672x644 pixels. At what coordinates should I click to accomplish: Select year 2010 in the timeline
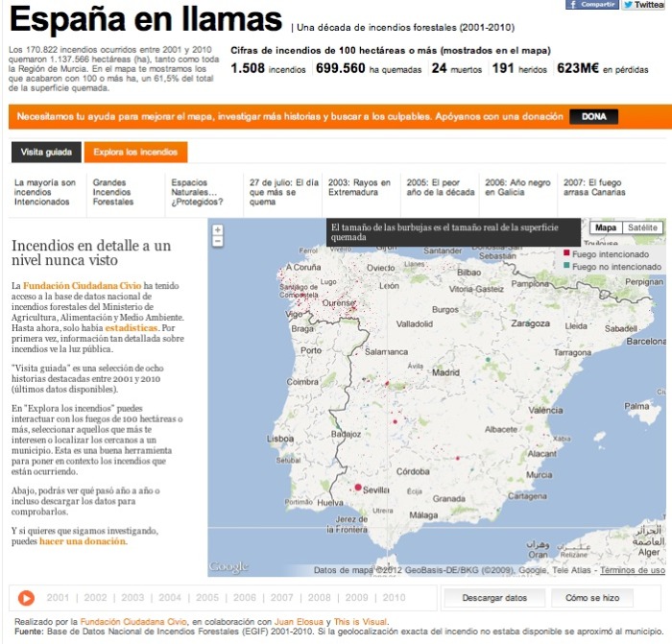tap(394, 598)
